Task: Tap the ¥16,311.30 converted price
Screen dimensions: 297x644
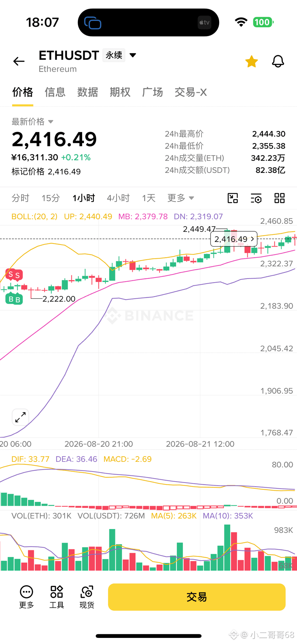Action: (x=35, y=157)
